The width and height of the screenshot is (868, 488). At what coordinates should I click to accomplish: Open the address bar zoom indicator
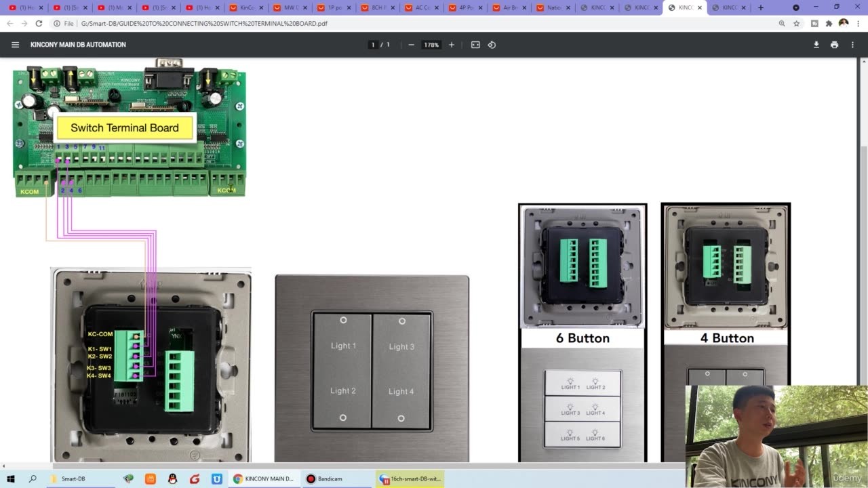tap(782, 23)
